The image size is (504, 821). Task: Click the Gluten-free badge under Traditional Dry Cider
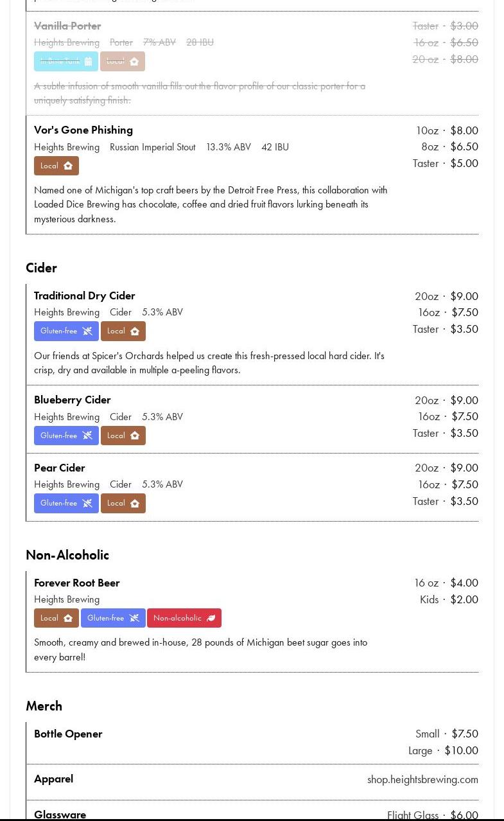click(66, 331)
